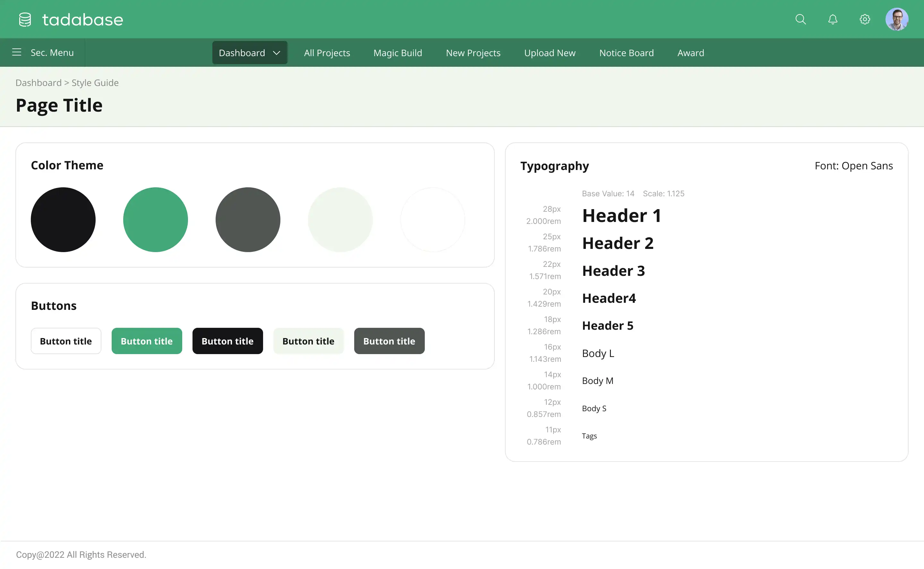This screenshot has width=924, height=569.
Task: Click the 1.143rem value
Action: (545, 359)
